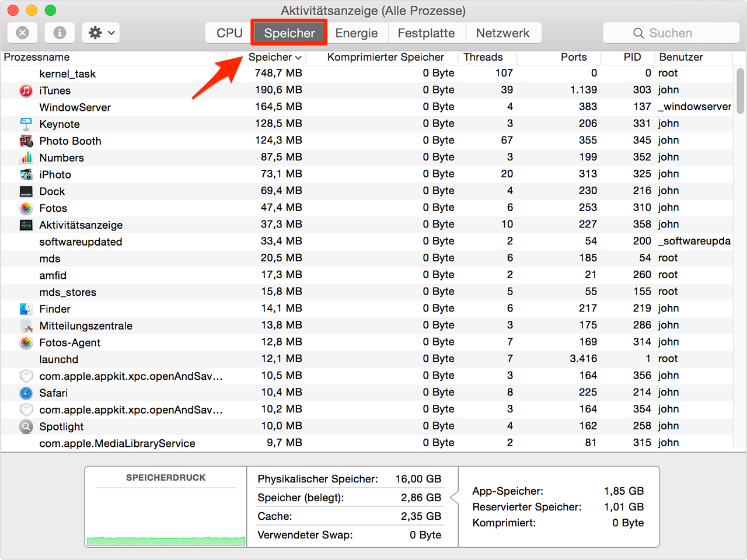Click the Fotos app icon
This screenshot has width=747, height=560.
tap(26, 208)
